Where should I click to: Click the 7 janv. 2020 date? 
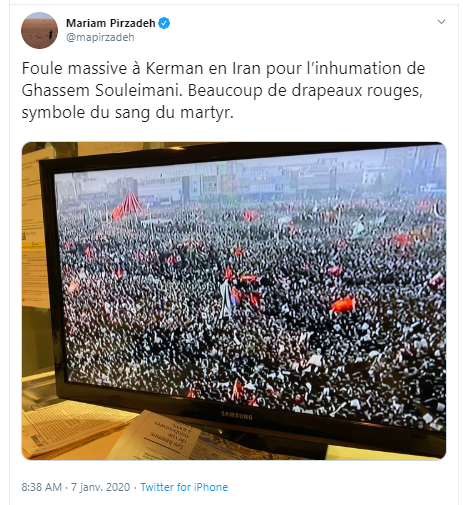tap(100, 487)
